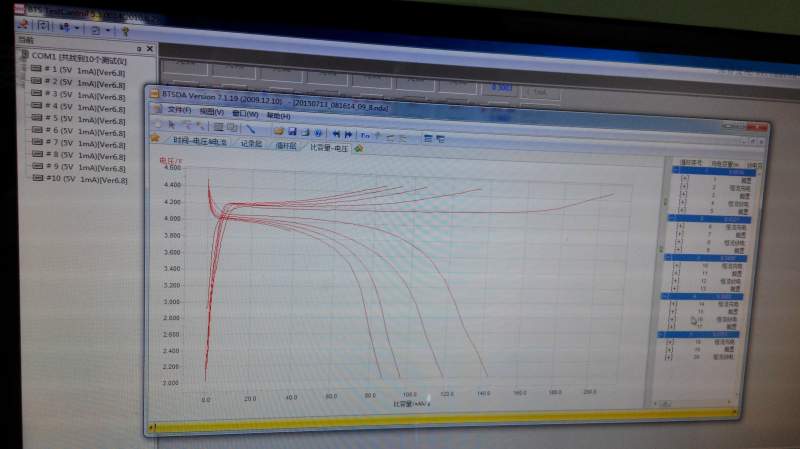Click the yellow progress bar at window bottom

point(444,419)
